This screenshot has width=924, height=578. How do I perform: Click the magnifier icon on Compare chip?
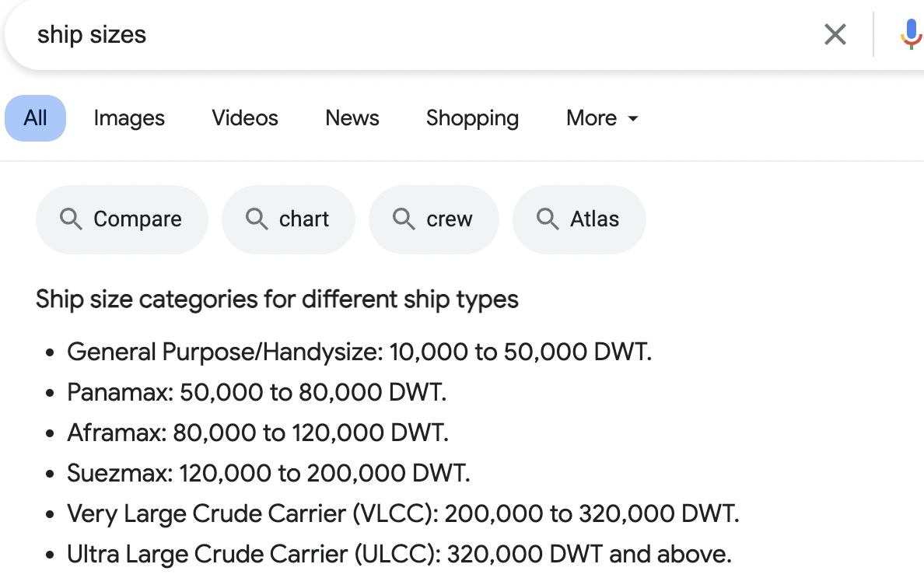tap(71, 219)
